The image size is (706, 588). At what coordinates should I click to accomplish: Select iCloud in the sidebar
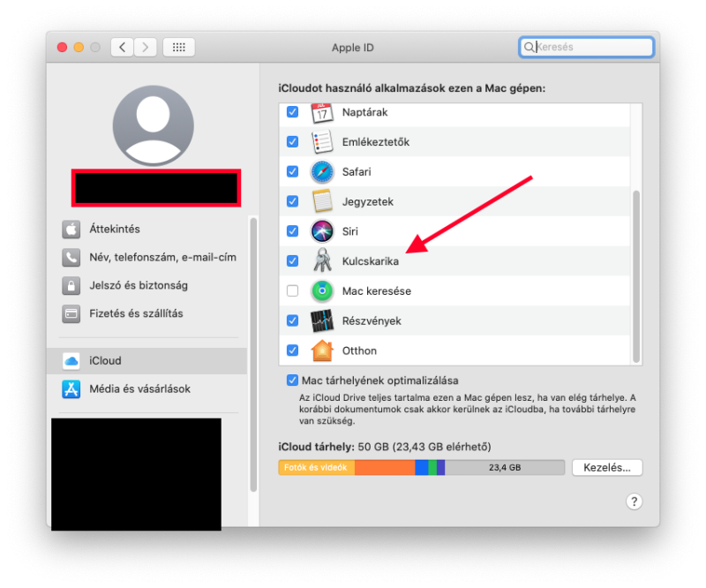(146, 361)
